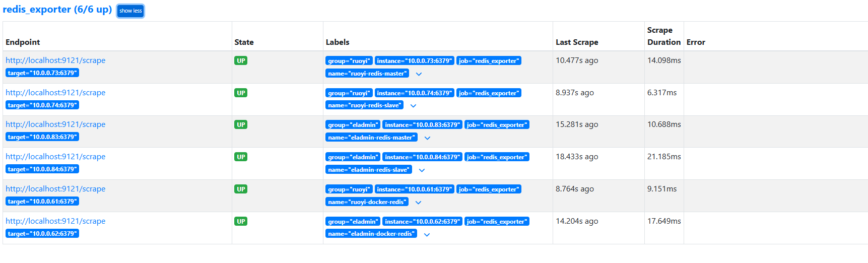Open scrape endpoint link for target 10.0.0.74:6379
Viewport: 868px width, 263px height.
[55, 93]
